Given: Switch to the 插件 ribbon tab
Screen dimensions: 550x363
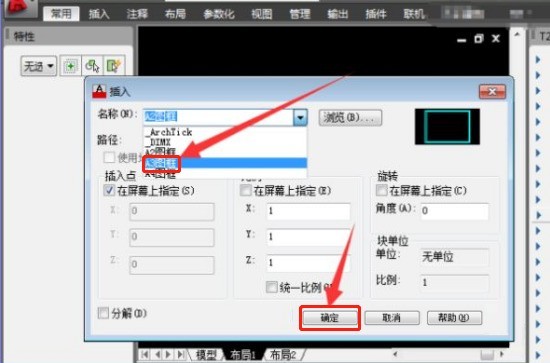Looking at the screenshot, I should (x=376, y=14).
